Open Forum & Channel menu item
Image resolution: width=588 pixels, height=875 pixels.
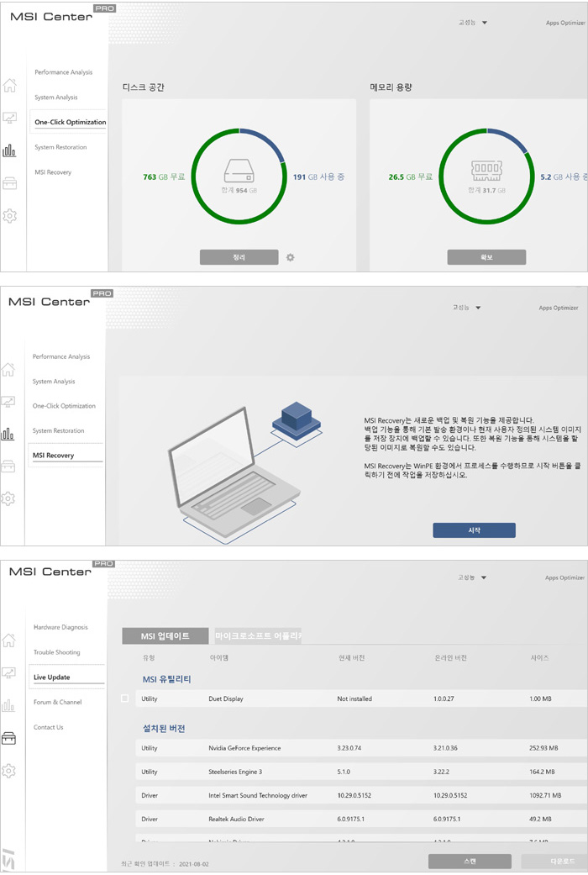[x=57, y=702]
